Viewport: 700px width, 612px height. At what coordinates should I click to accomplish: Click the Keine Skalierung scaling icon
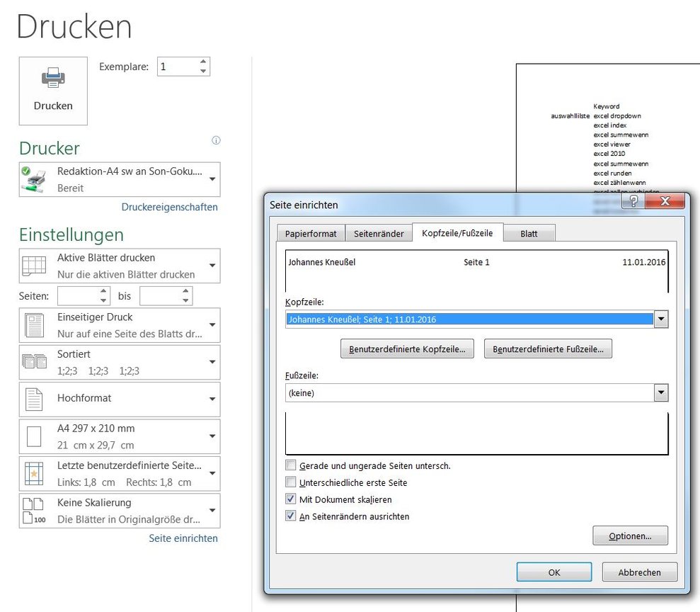tap(33, 511)
